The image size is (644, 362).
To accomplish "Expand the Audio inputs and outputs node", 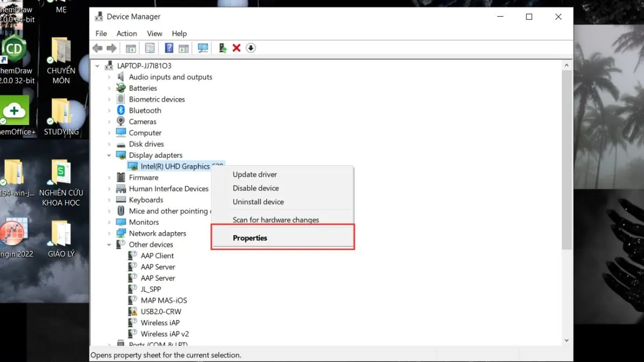I will coord(109,77).
